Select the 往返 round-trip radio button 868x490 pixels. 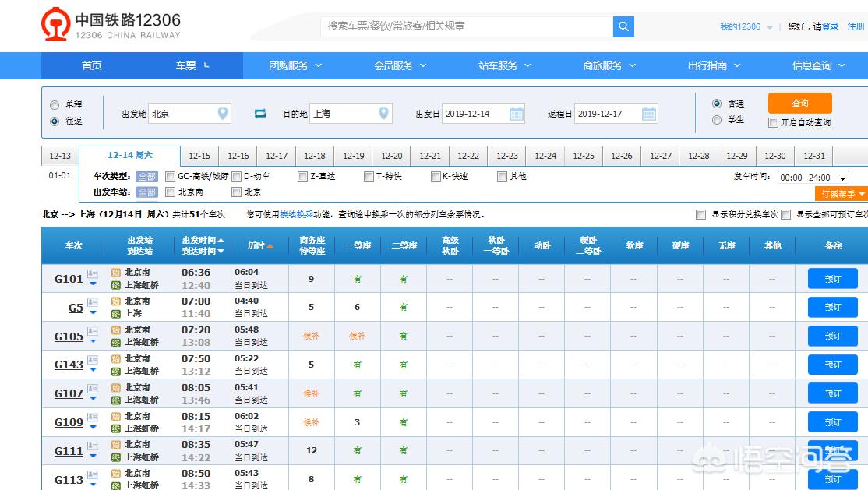(55, 122)
